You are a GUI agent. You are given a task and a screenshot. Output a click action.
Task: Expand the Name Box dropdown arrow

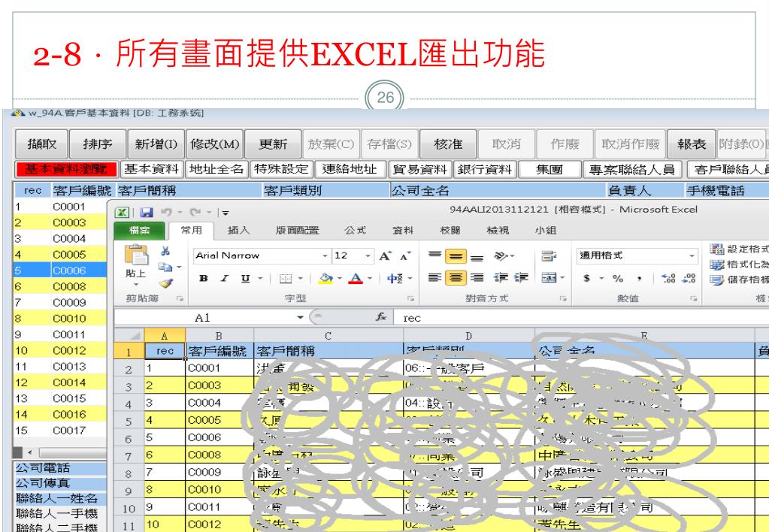click(x=300, y=318)
